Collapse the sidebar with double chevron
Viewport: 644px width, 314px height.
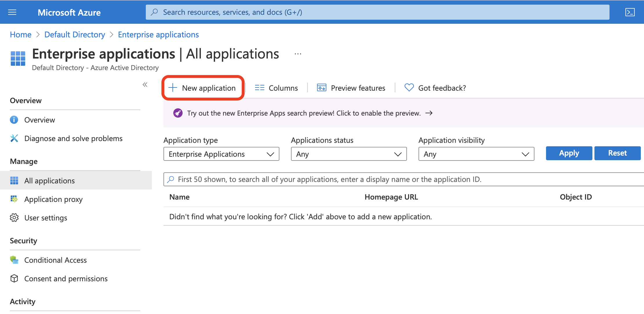coord(145,85)
